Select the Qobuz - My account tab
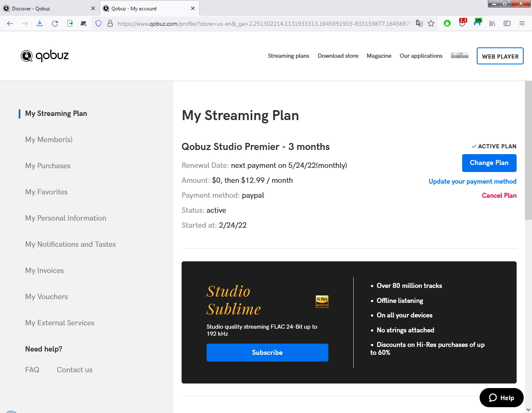Viewport: 532px width, 413px height. pyautogui.click(x=150, y=8)
